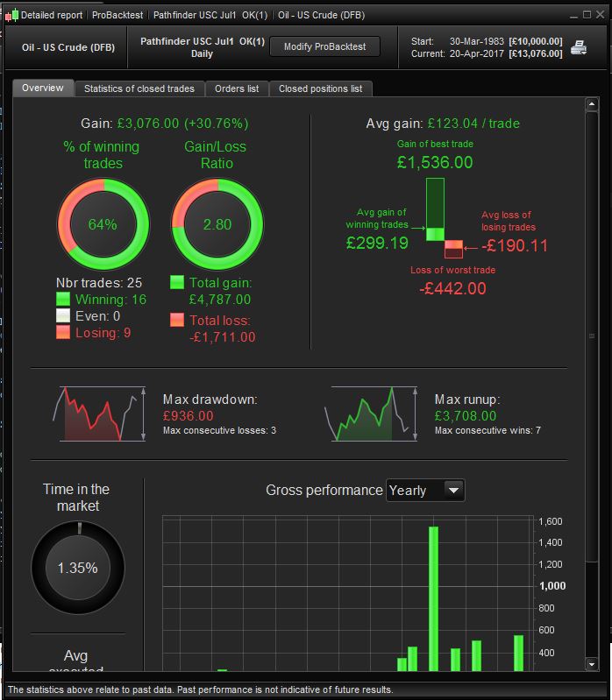Click the max drawdown chart thumbnail
This screenshot has height=700, width=612.
tap(100, 414)
